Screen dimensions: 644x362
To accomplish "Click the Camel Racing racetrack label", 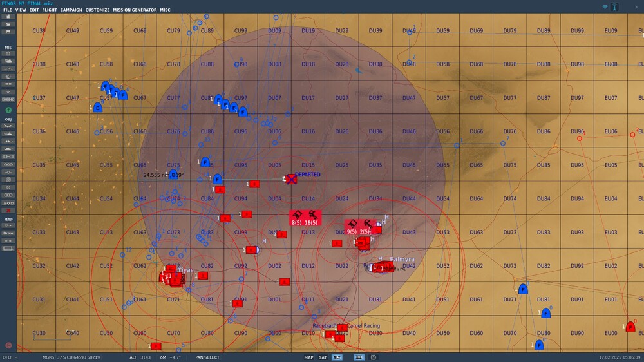I will click(x=346, y=325).
